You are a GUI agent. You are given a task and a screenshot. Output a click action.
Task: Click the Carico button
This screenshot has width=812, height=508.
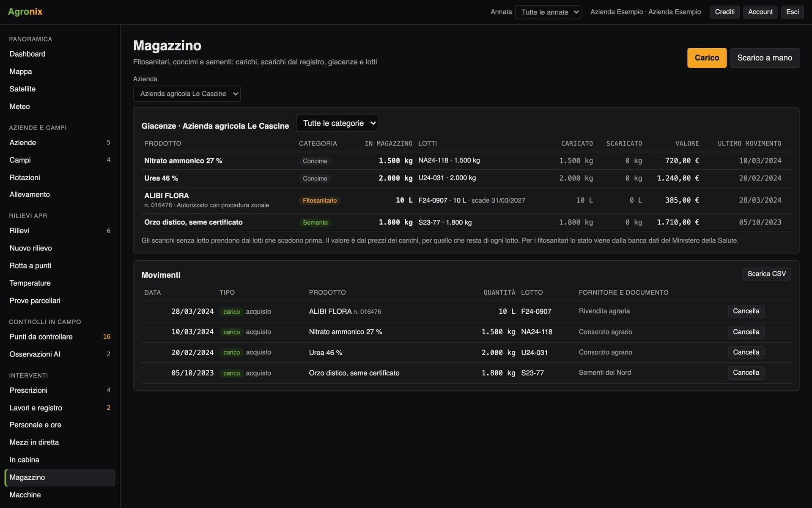click(x=707, y=58)
